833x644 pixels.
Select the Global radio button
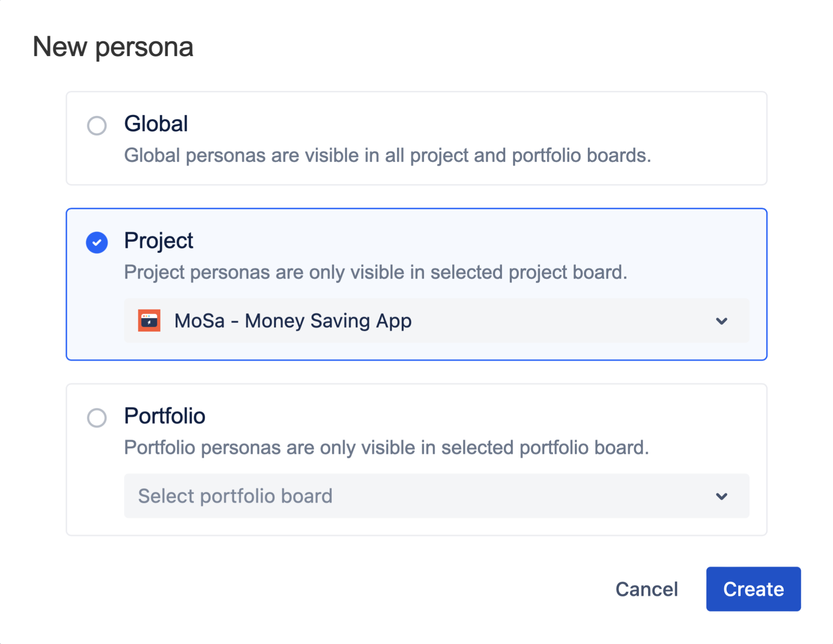click(97, 125)
